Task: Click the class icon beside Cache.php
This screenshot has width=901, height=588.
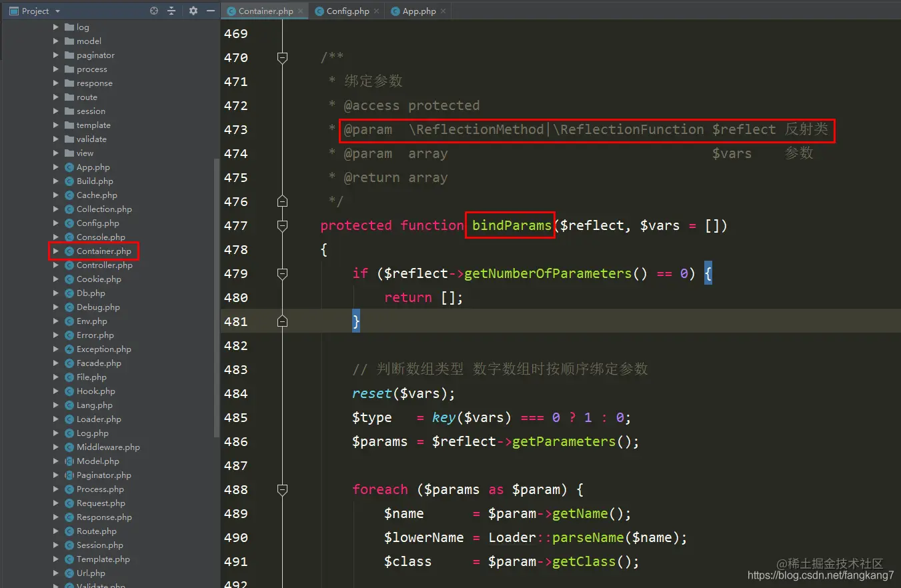Action: [69, 195]
